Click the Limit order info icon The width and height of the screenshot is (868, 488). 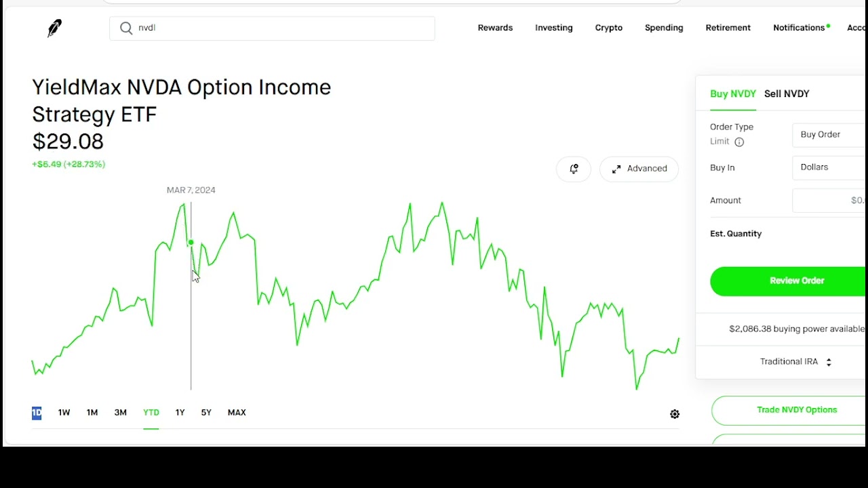[x=739, y=142]
